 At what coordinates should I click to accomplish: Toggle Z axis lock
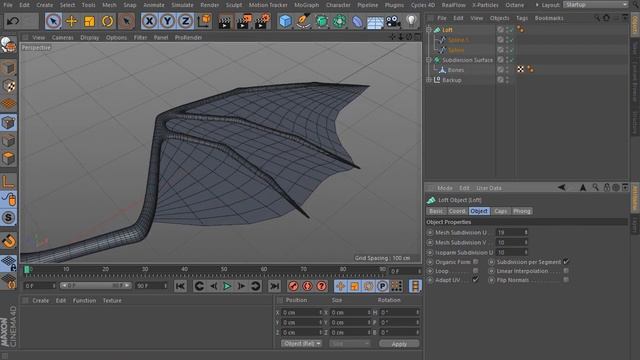point(185,21)
